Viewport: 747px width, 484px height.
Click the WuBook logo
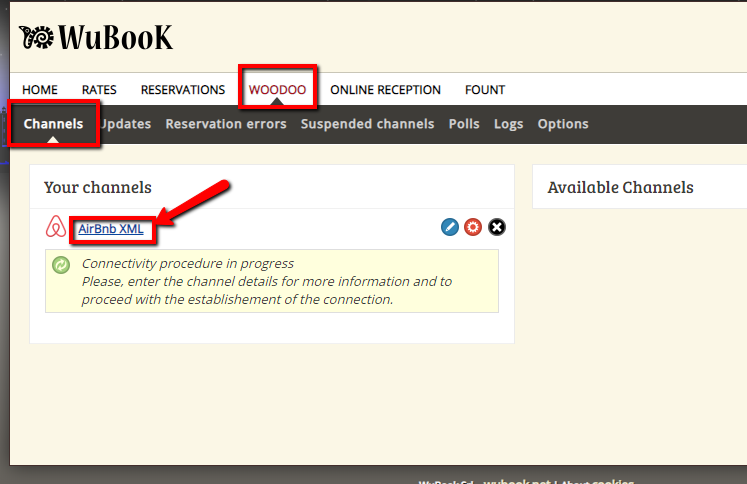tap(96, 37)
